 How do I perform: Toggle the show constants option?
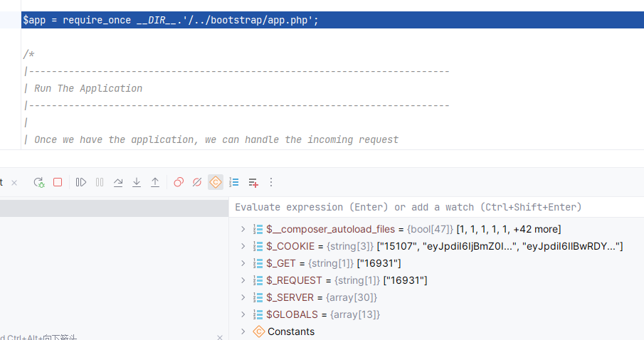click(216, 183)
